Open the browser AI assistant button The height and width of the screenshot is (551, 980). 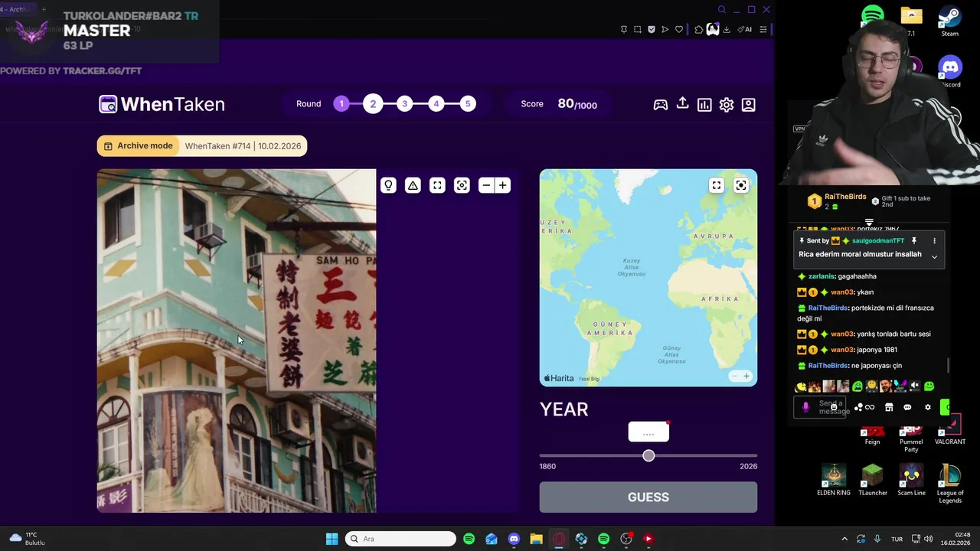[744, 29]
